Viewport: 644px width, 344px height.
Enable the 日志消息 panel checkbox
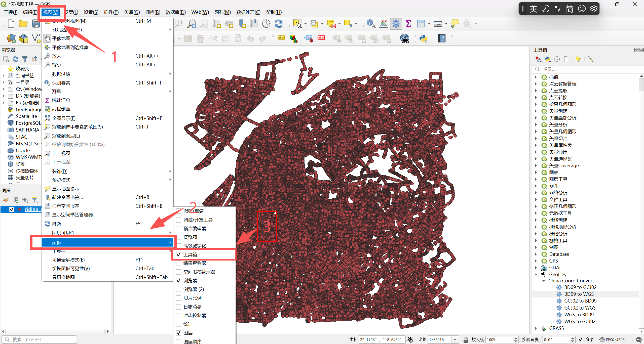pyautogui.click(x=179, y=307)
